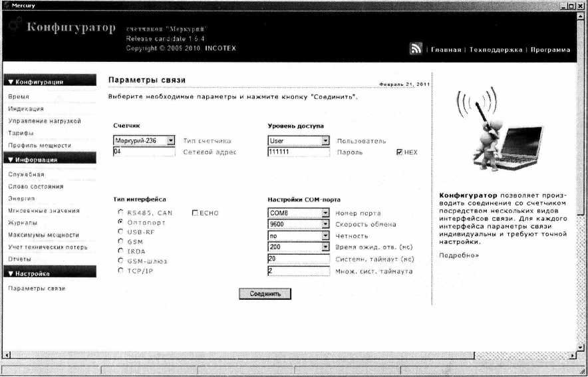Open Индикация in the sidebar
Image resolution: width=588 pixels, height=377 pixels.
[26, 108]
